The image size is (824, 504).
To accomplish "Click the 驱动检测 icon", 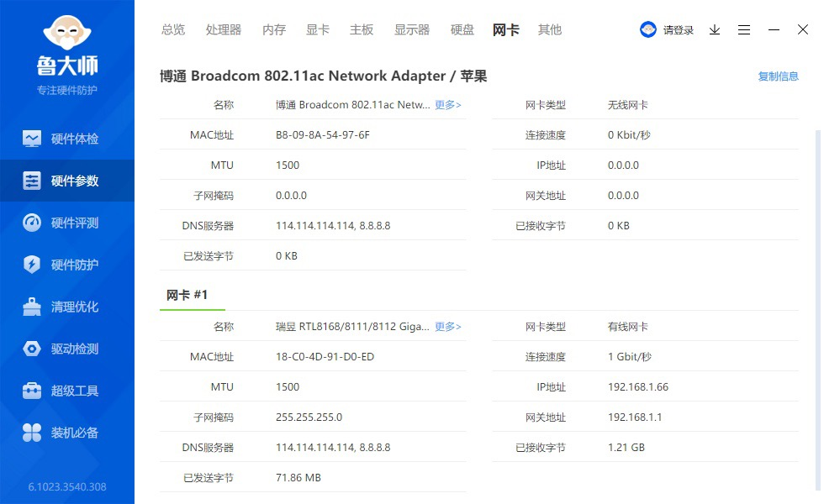I will click(x=32, y=349).
